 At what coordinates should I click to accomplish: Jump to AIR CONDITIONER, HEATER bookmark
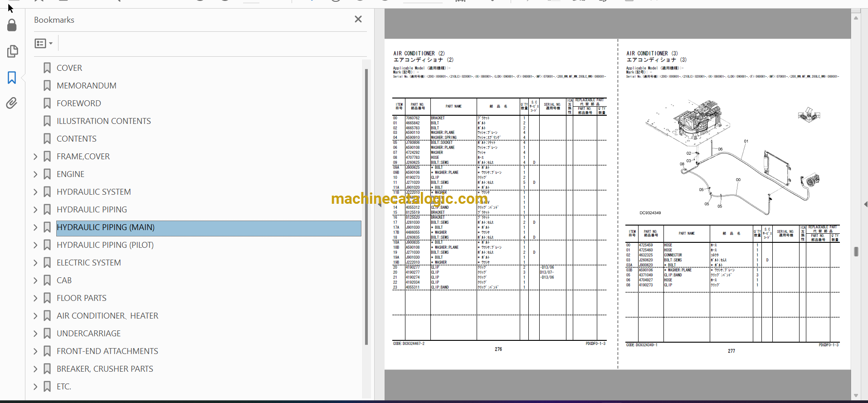(x=107, y=316)
